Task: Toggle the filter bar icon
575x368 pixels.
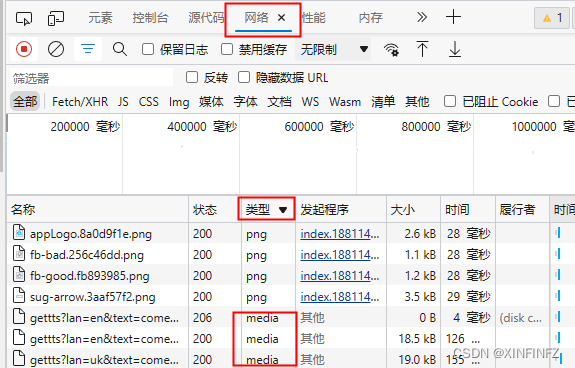Action: [x=88, y=49]
